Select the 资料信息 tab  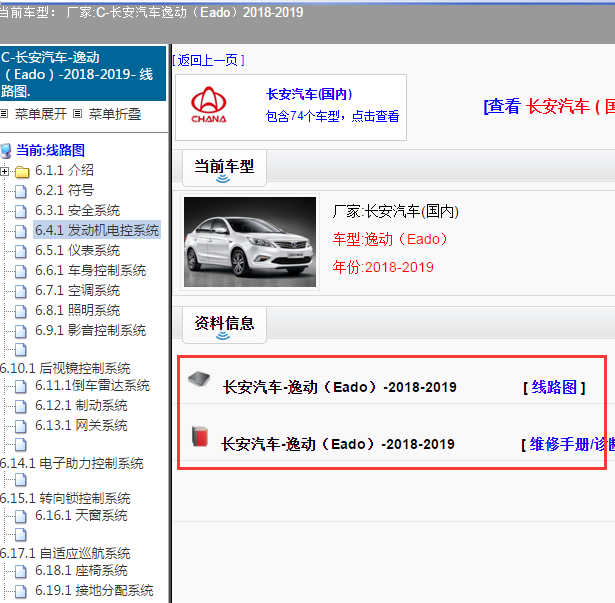click(224, 325)
